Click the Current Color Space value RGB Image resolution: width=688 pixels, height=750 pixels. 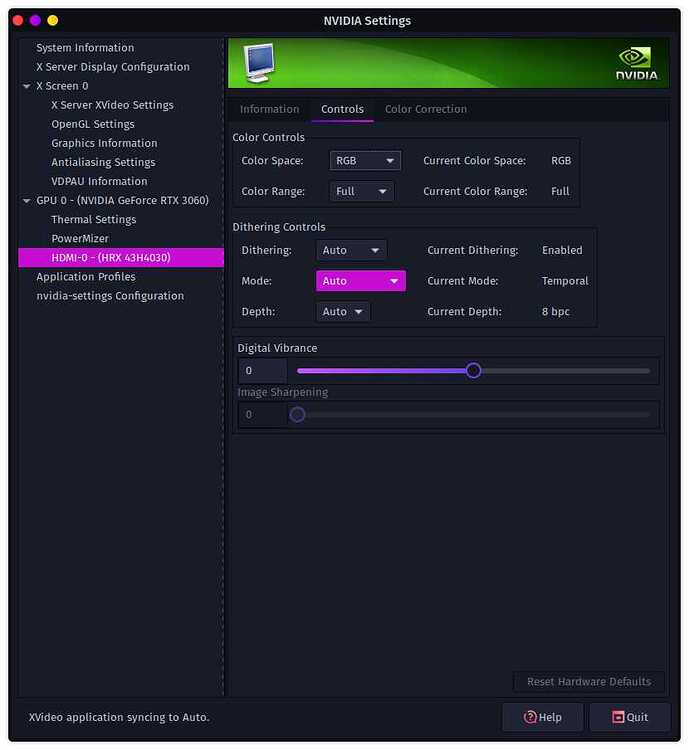tap(561, 161)
